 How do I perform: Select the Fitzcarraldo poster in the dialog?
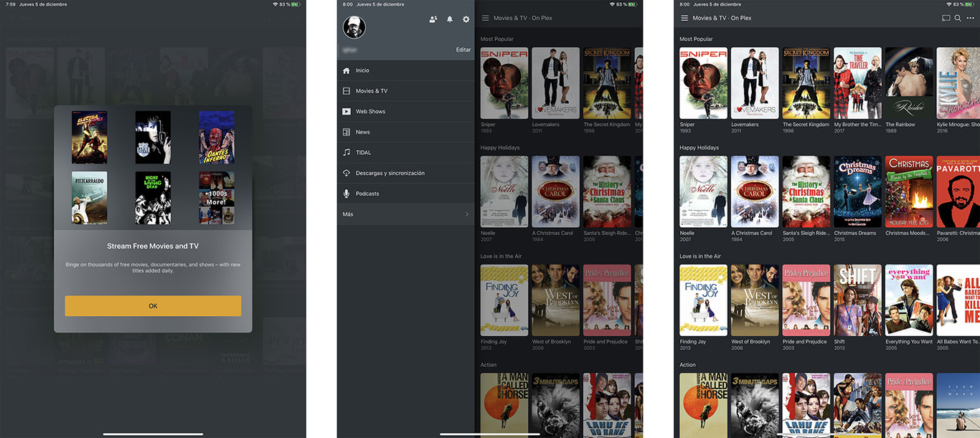[90, 198]
